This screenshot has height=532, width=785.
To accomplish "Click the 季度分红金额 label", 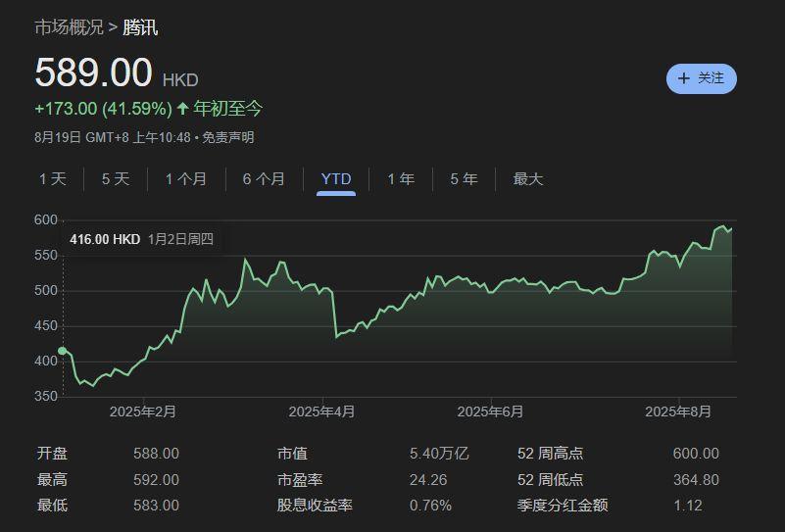I will pyautogui.click(x=563, y=505).
